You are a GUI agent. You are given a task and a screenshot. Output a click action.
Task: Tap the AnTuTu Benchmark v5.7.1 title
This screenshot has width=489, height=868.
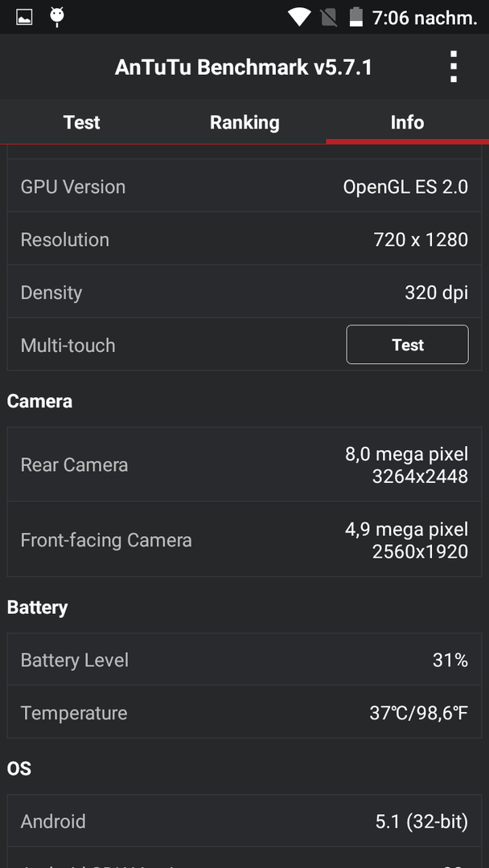pyautogui.click(x=244, y=67)
